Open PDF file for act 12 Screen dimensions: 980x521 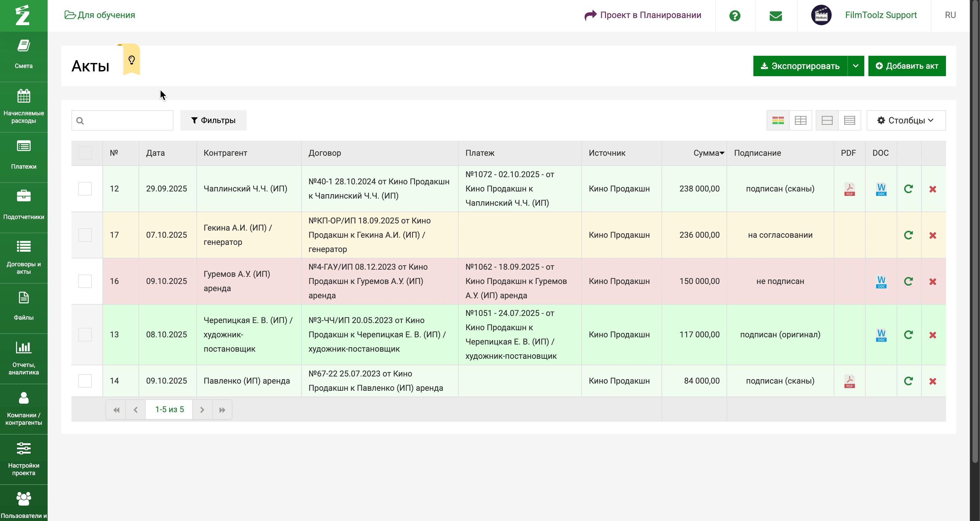tap(849, 189)
